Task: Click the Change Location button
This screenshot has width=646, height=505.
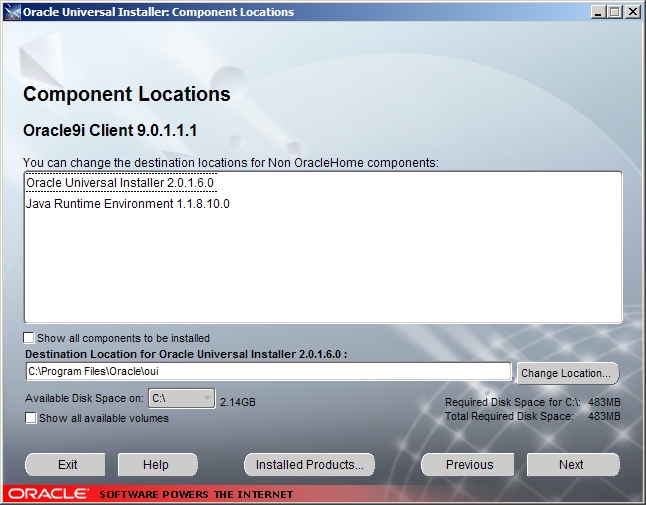Action: pos(567,373)
